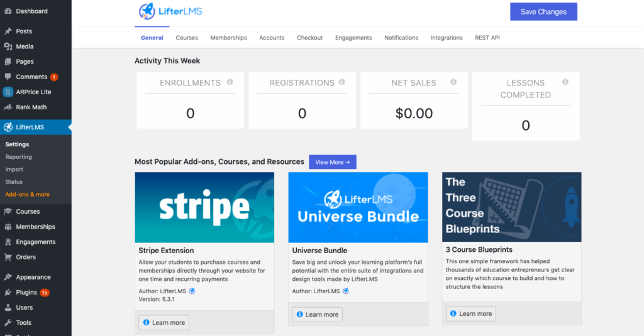Viewport: 644px width, 336px height.
Task: Switch to the General tab
Action: tap(152, 38)
